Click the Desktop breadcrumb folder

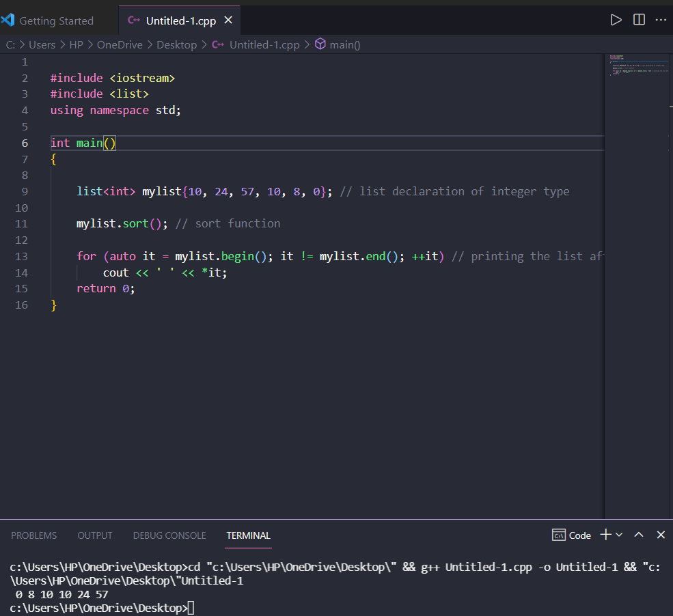pos(176,44)
